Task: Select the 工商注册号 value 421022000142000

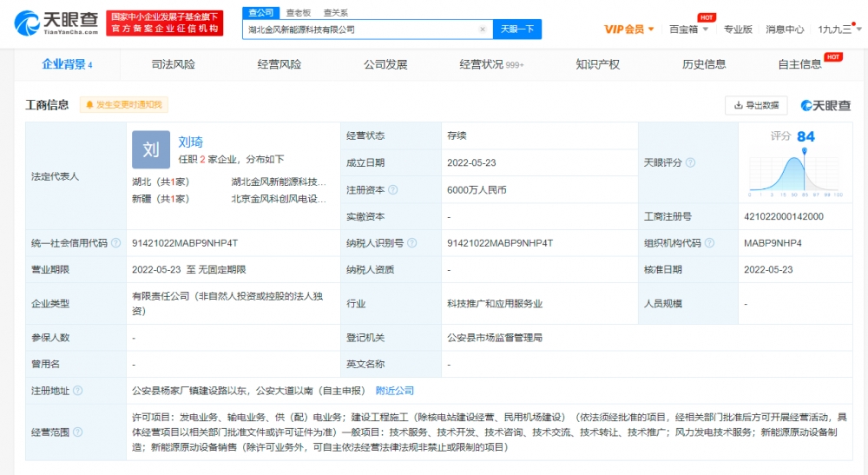Action: click(784, 216)
